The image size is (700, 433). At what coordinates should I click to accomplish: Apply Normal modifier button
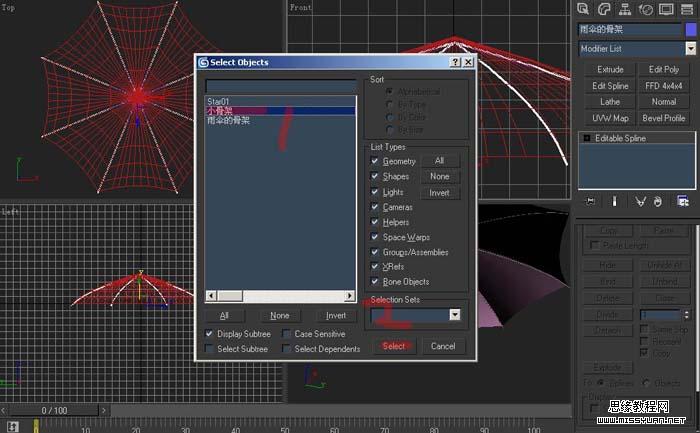pos(664,102)
